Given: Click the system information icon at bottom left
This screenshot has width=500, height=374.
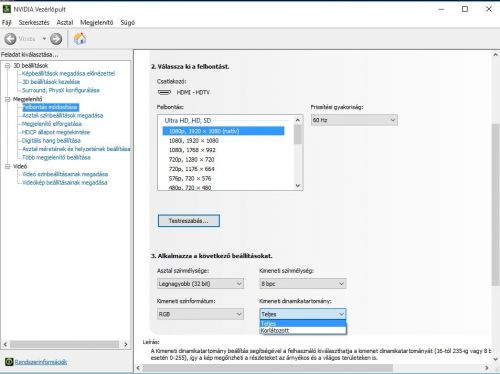Looking at the screenshot, I should point(9,362).
